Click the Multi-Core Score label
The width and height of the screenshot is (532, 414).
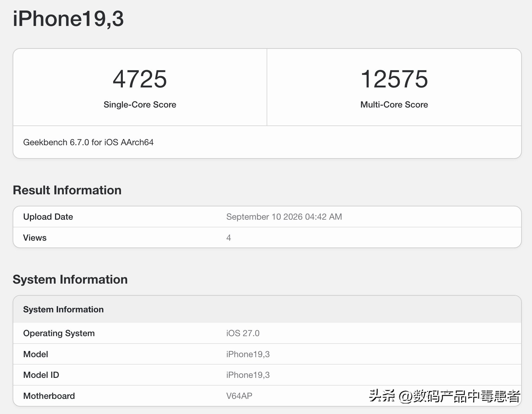394,105
